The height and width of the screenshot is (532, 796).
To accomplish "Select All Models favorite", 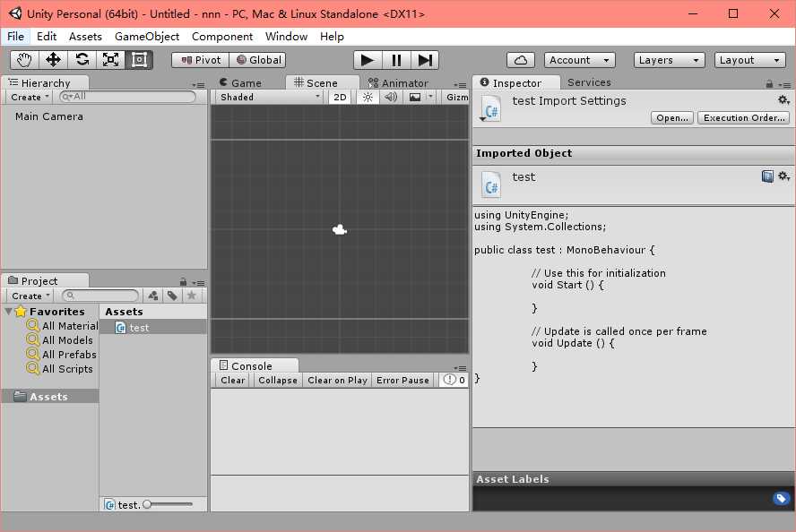I will (x=60, y=339).
